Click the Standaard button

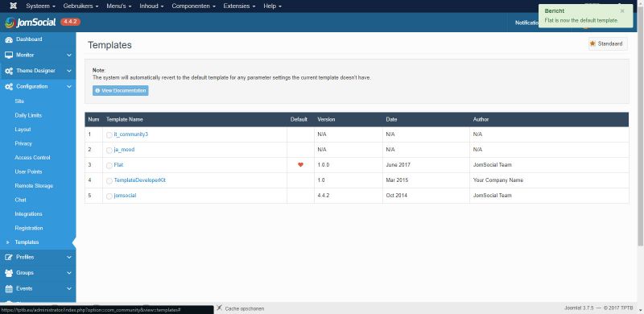coord(608,43)
